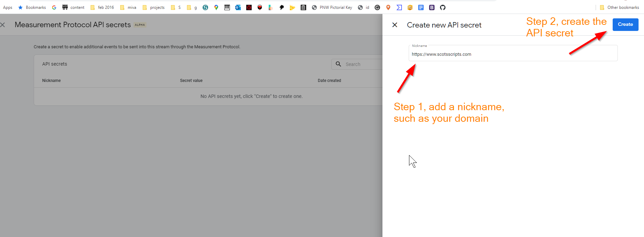Viewport: 644px width, 237px height.
Task: Expand the projects bookmark folder
Action: click(x=154, y=7)
